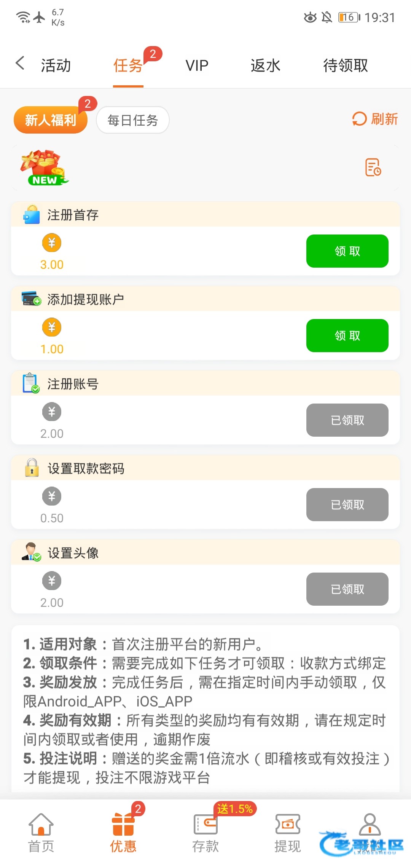The image size is (411, 868).
Task: Tap 已领取 button for 注册账号
Action: 347,420
